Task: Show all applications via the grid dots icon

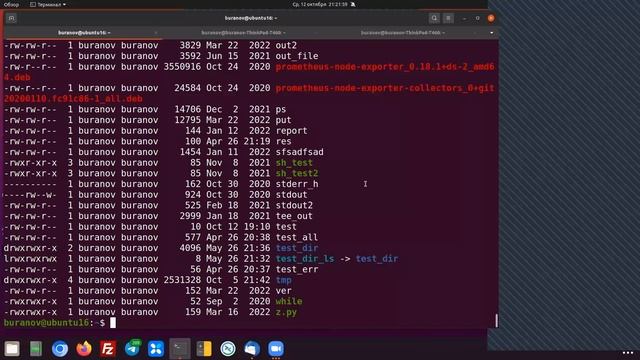Action: pos(628,353)
